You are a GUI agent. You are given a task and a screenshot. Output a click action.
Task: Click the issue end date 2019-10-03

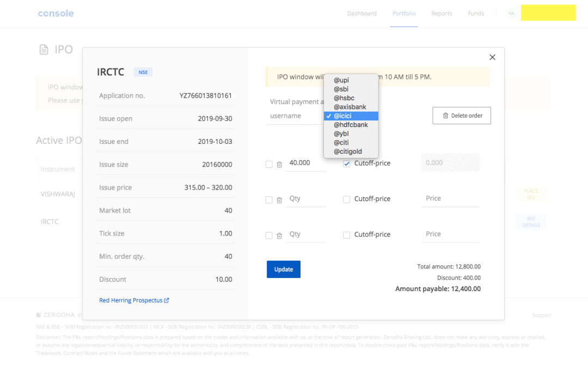[x=215, y=142]
